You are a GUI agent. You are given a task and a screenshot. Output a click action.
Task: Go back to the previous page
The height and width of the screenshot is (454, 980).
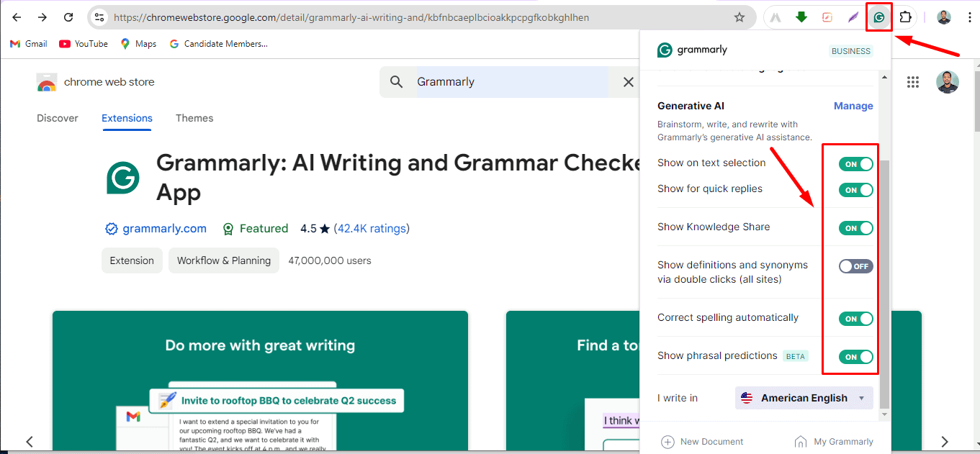click(x=17, y=17)
